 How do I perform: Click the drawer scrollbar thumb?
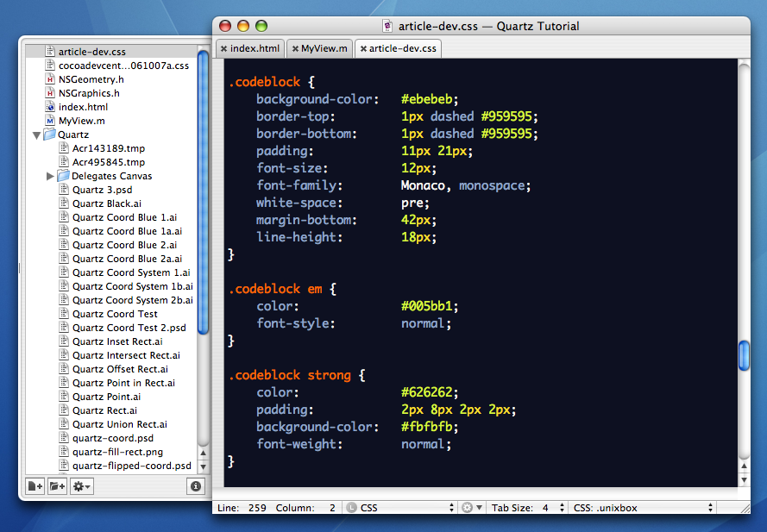(203, 191)
